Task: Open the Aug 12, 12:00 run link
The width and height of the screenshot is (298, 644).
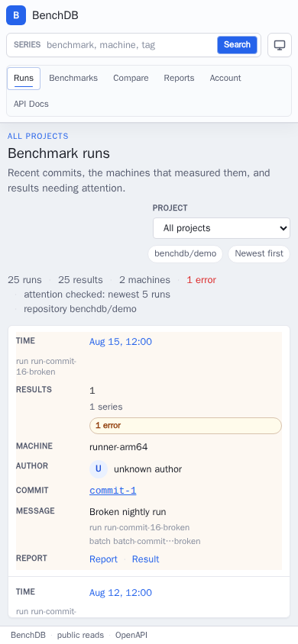Action: pos(121,593)
